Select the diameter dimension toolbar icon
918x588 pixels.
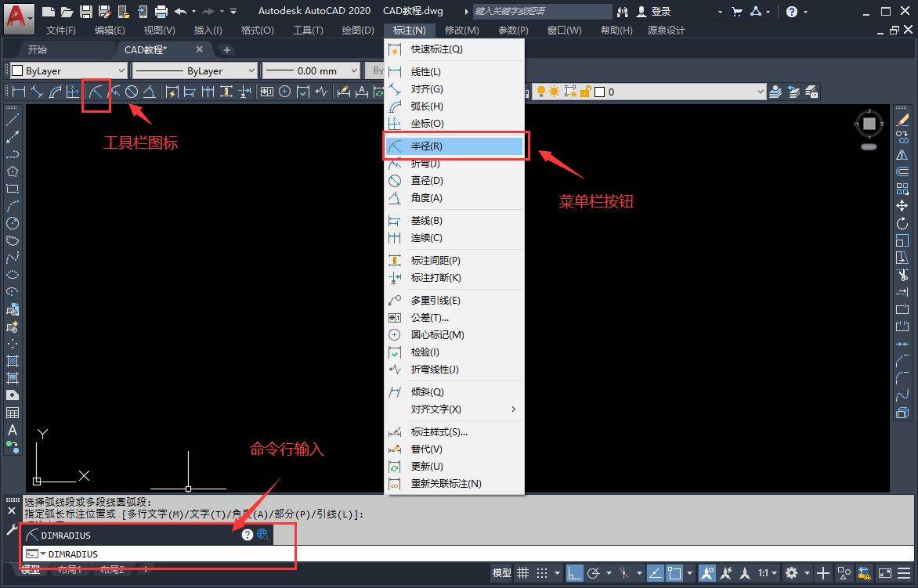coord(132,92)
